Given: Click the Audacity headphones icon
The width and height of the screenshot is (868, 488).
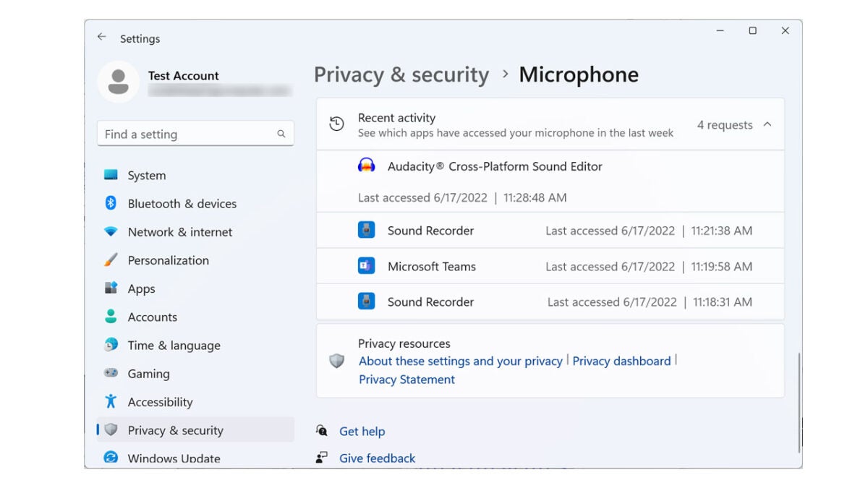Looking at the screenshot, I should point(367,166).
